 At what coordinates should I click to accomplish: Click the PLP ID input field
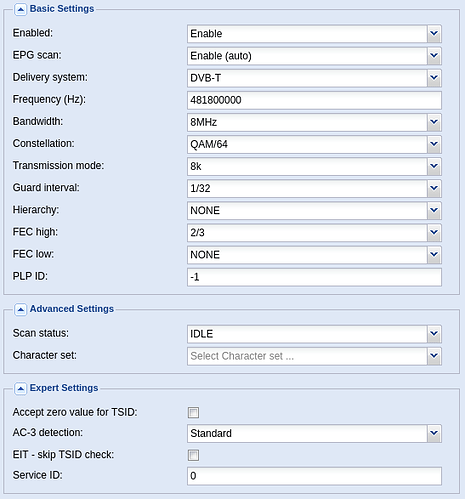[314, 277]
